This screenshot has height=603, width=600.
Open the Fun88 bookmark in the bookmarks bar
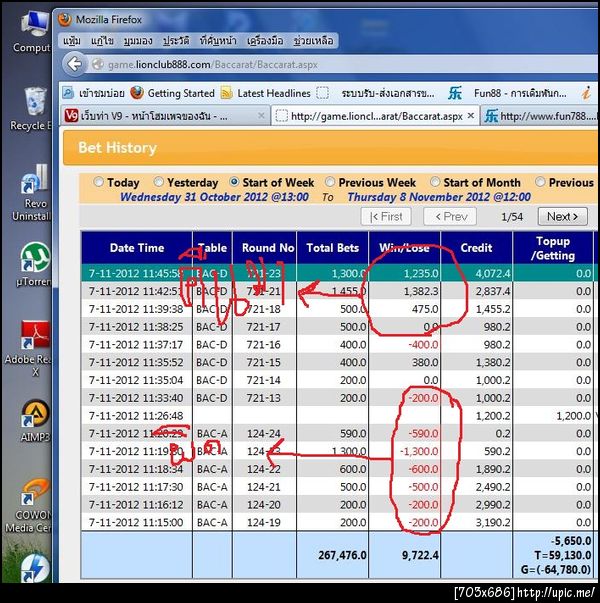(507, 93)
